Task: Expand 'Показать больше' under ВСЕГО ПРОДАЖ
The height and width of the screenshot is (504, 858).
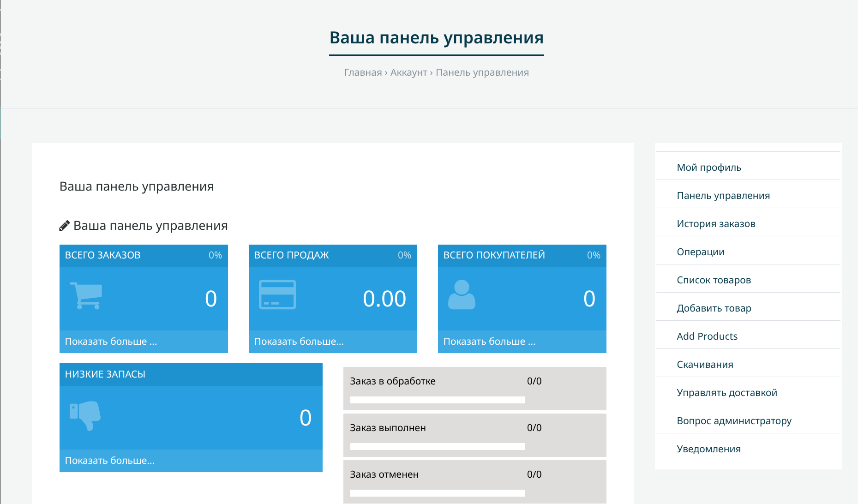Action: pos(299,342)
